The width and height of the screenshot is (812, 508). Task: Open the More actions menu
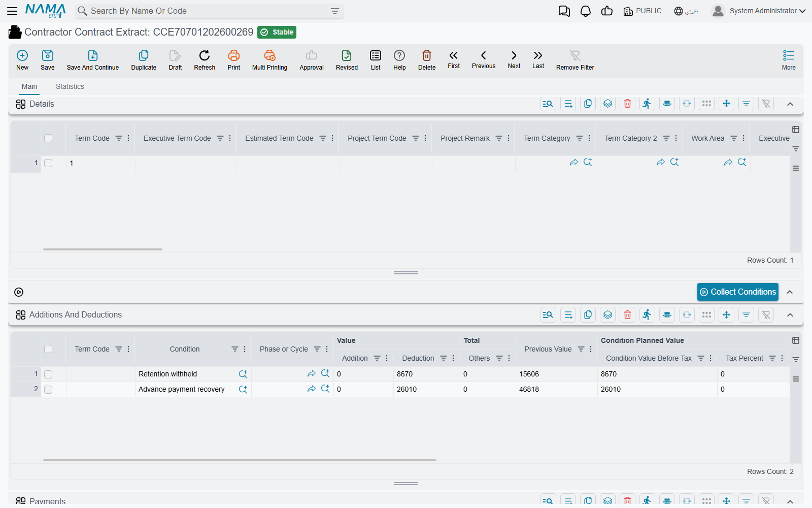789,60
